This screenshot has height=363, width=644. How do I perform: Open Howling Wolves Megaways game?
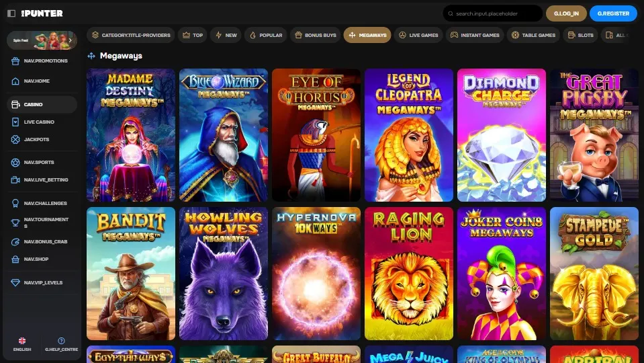tap(224, 274)
